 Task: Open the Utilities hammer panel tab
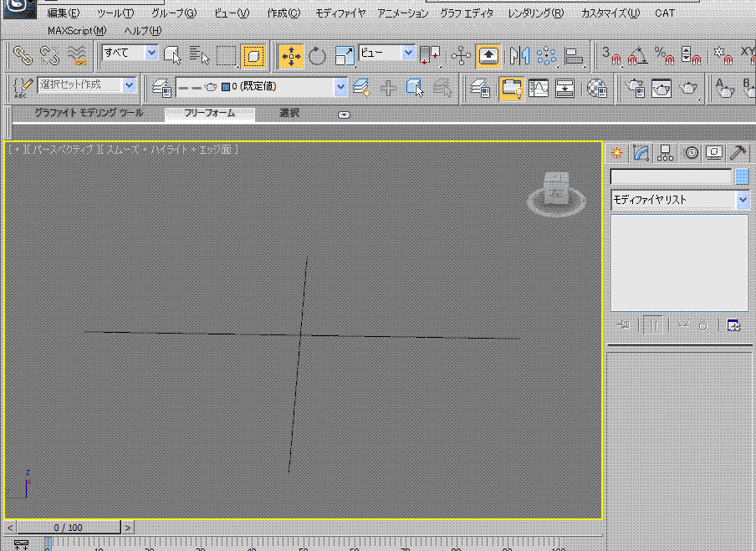(x=738, y=153)
